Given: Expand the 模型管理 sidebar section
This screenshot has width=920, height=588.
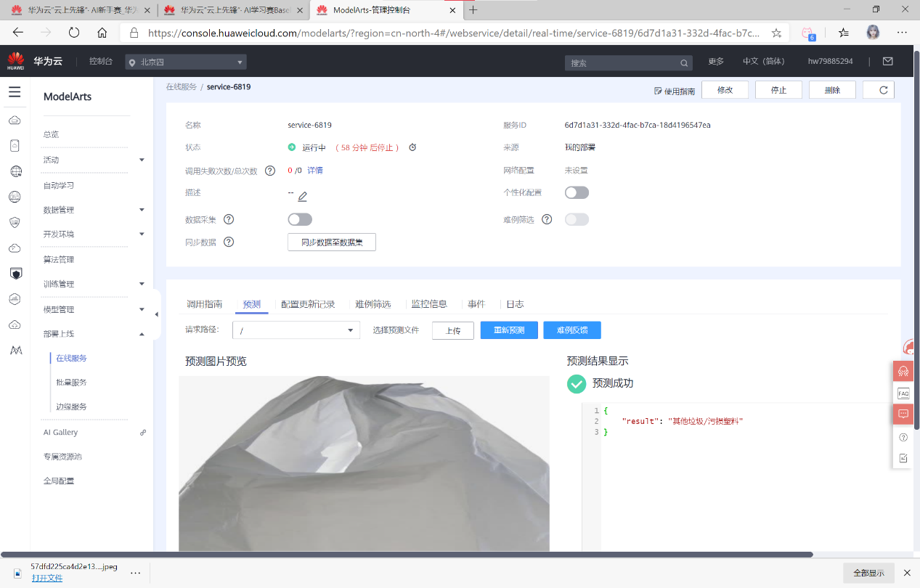Looking at the screenshot, I should pos(142,309).
